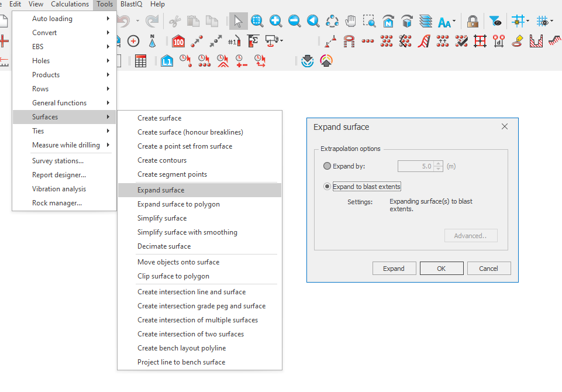Screen dimensions: 562x392
Task: Select the pan hand tool
Action: pyautogui.click(x=350, y=21)
